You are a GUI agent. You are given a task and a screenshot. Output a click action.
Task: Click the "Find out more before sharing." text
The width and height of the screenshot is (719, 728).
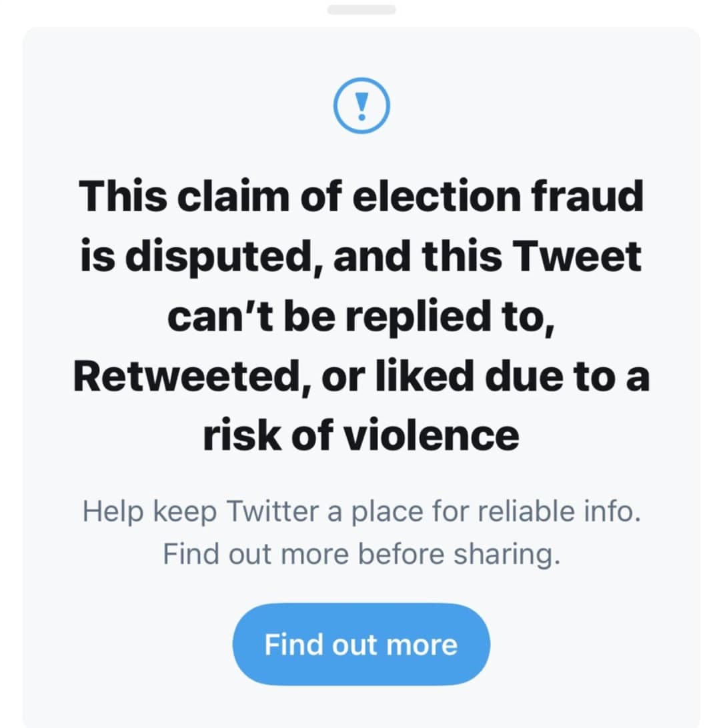pyautogui.click(x=361, y=555)
